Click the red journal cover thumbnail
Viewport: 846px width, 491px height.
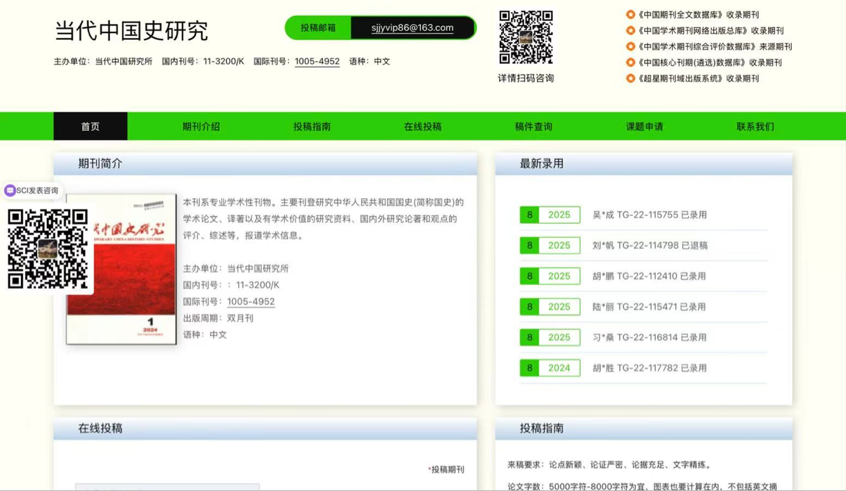tap(121, 270)
